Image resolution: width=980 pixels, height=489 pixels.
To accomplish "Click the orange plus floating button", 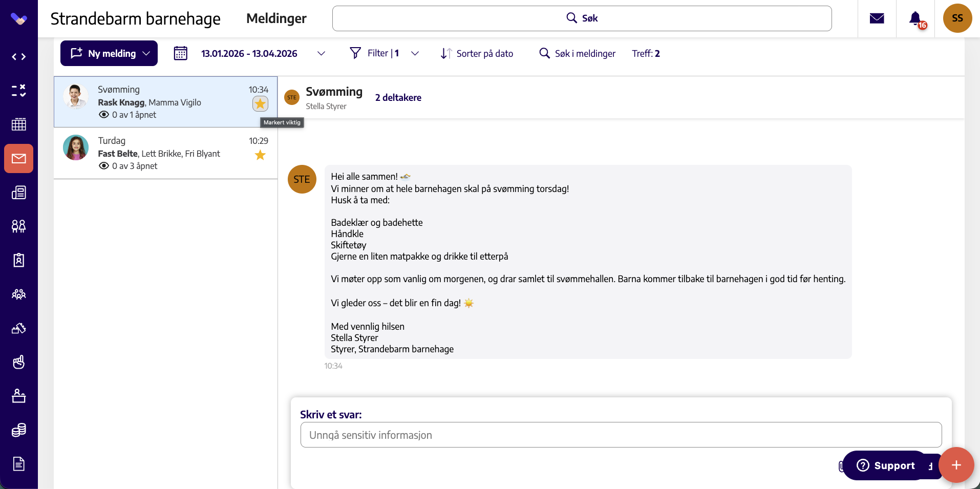I will tap(956, 465).
